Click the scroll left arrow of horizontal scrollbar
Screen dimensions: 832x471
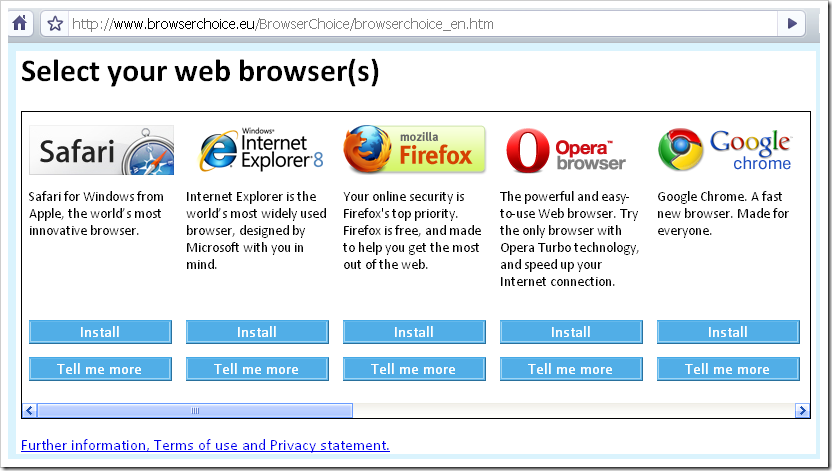tap(29, 411)
